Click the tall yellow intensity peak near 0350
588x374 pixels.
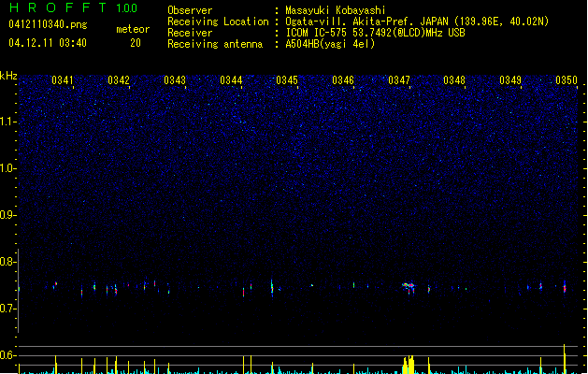(x=565, y=359)
